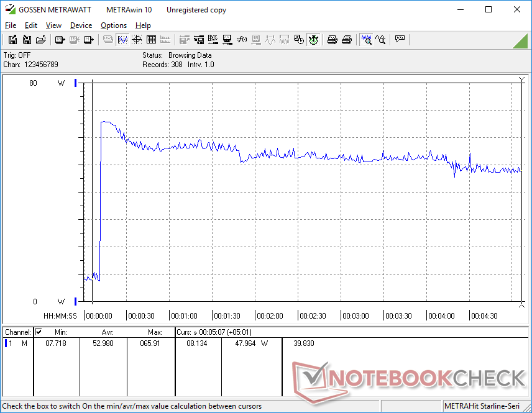Viewport: 532px width, 413px height.
Task: Open the =f(x) math function tool
Action: click(x=242, y=40)
